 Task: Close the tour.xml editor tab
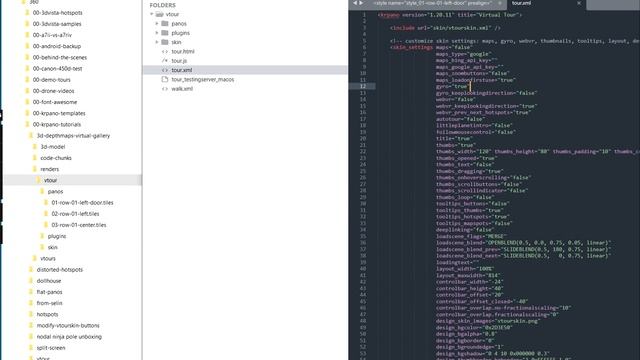pyautogui.click(x=579, y=3)
